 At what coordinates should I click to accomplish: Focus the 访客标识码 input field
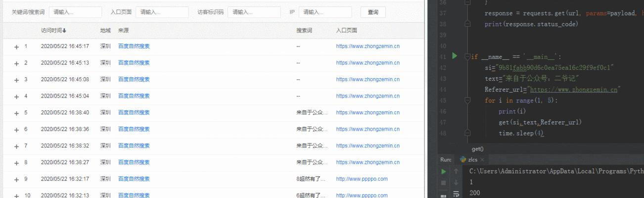pyautogui.click(x=254, y=12)
